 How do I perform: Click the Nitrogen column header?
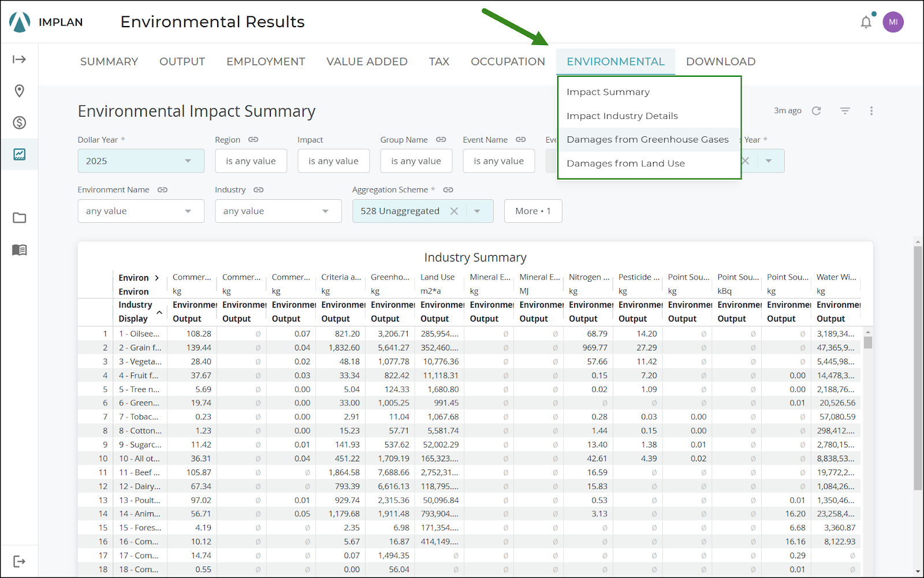pos(589,277)
